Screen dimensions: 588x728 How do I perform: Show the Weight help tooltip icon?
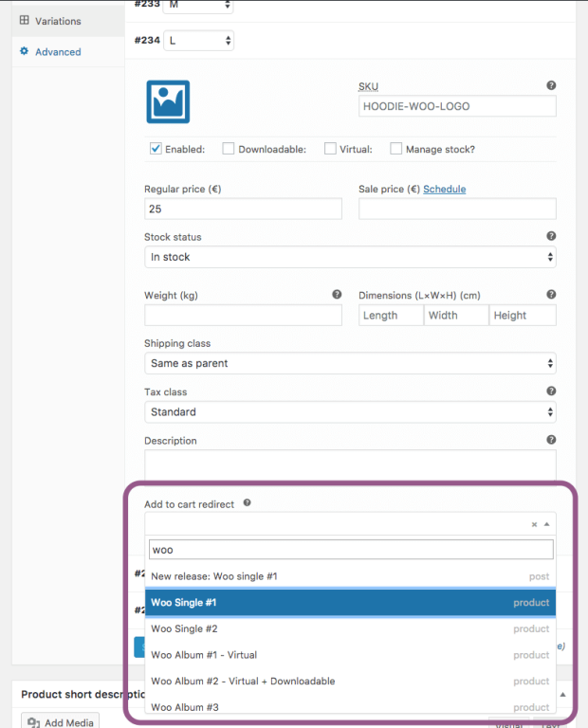(337, 295)
